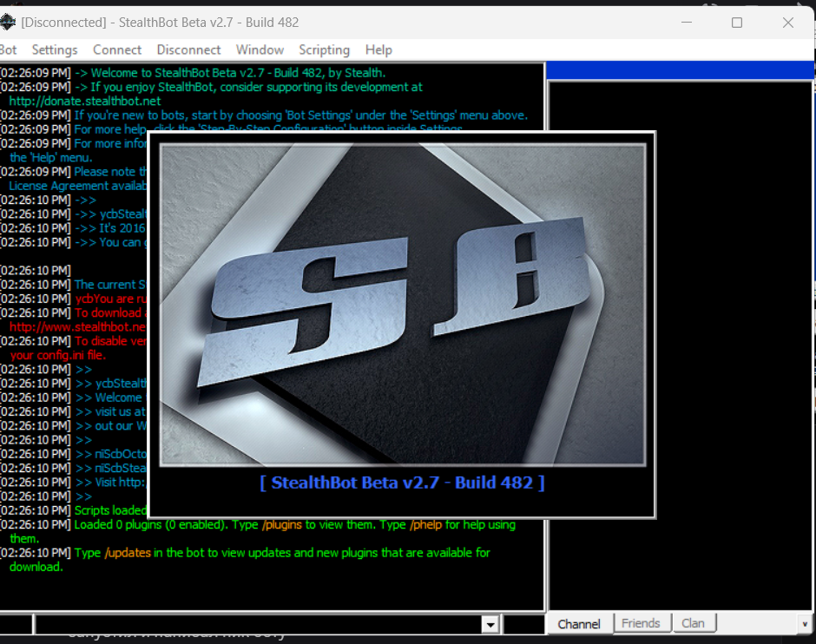Screen dimensions: 816x644
Task: Click the StealthBot Beta v2.7 Build 482 caption
Action: (402, 483)
